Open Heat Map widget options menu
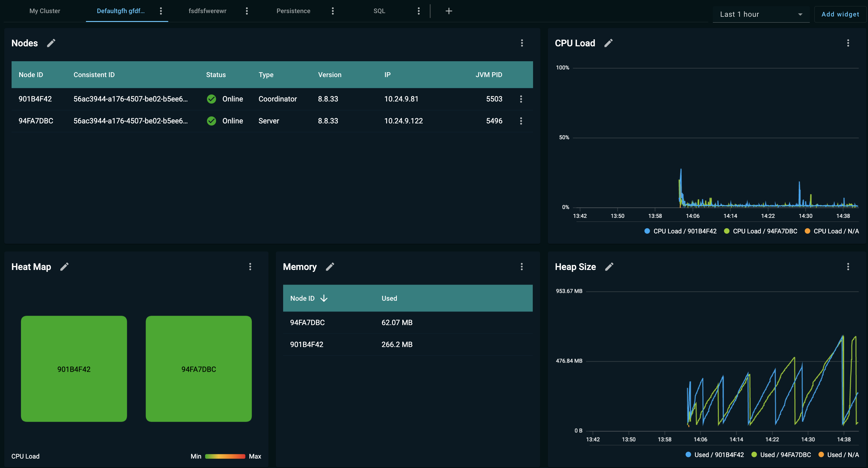Screen dimensions: 868x468 coord(250,267)
